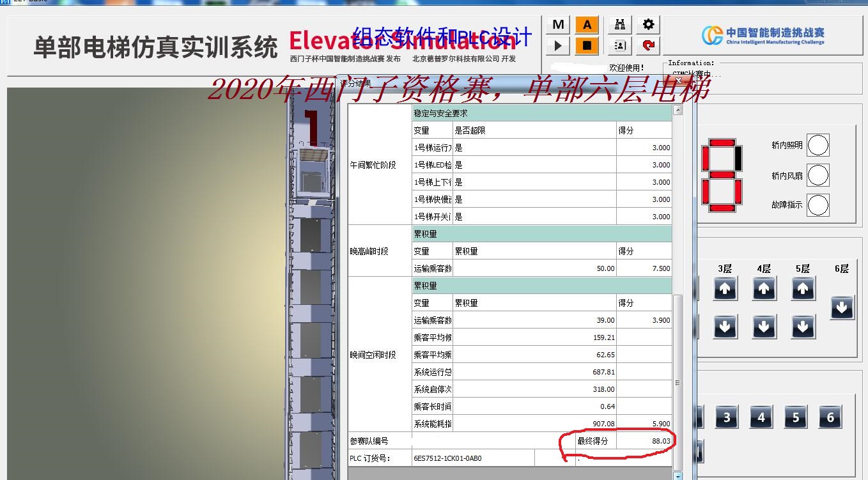868x480 pixels.
Task: Switch to manual mode with M button
Action: (x=558, y=25)
